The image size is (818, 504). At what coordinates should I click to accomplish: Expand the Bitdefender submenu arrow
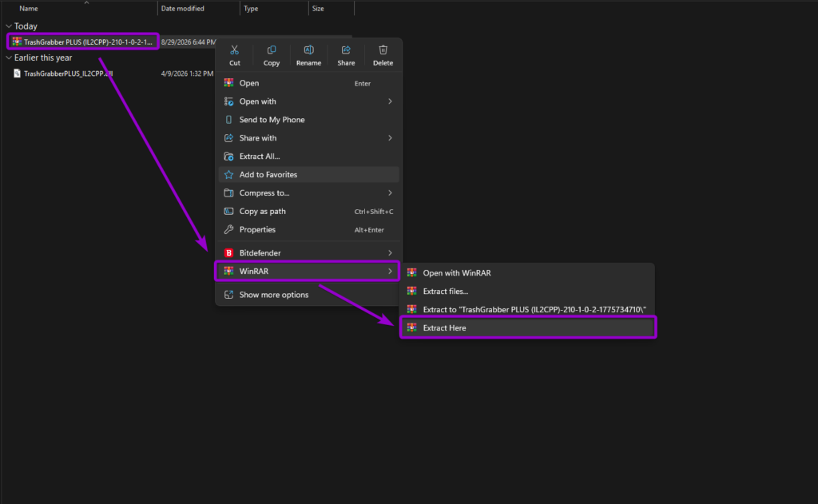[390, 252]
